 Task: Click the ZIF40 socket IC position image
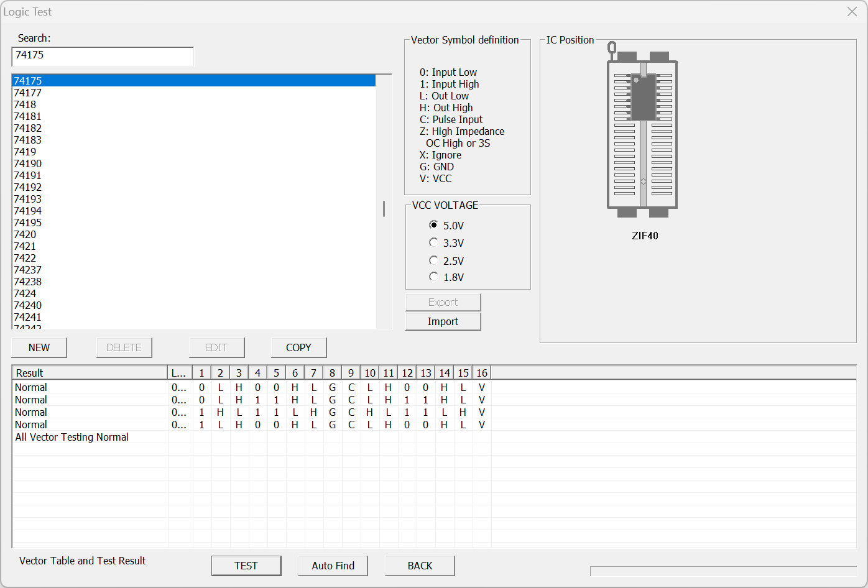point(642,129)
